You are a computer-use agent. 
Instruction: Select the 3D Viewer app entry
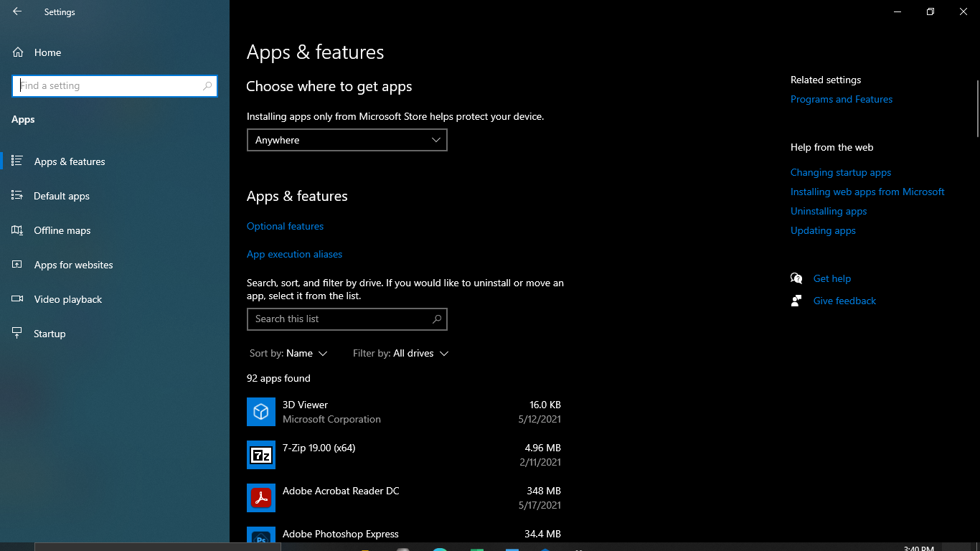pyautogui.click(x=405, y=412)
